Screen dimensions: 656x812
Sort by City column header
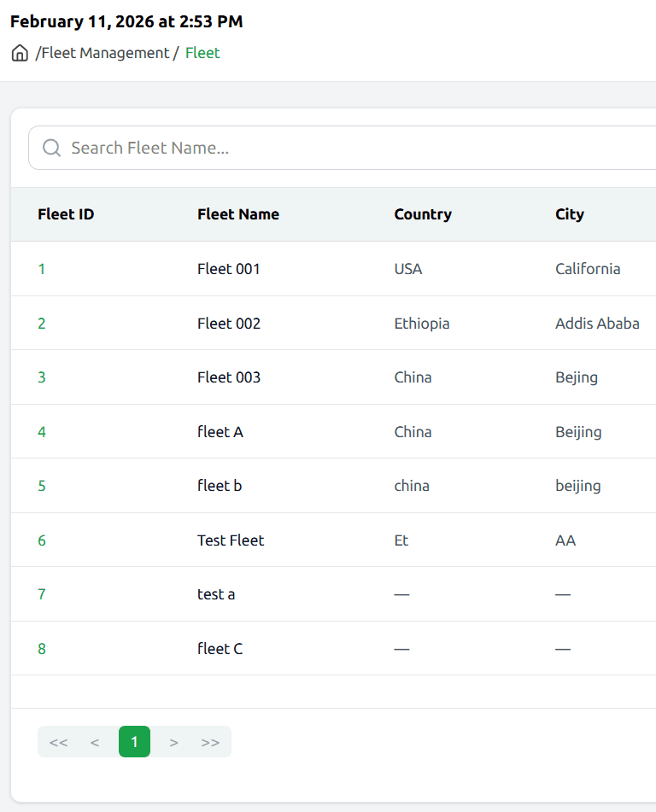(x=569, y=214)
